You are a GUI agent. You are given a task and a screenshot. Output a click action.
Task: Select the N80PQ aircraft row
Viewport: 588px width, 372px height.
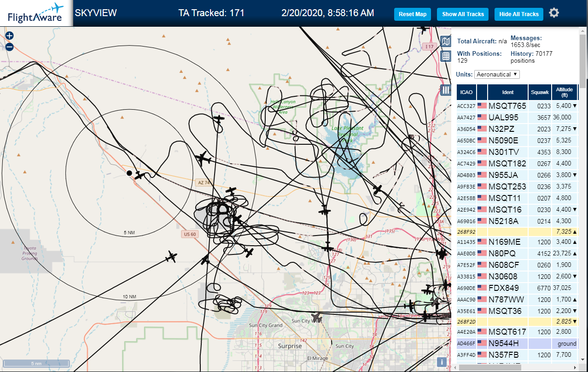(x=517, y=253)
